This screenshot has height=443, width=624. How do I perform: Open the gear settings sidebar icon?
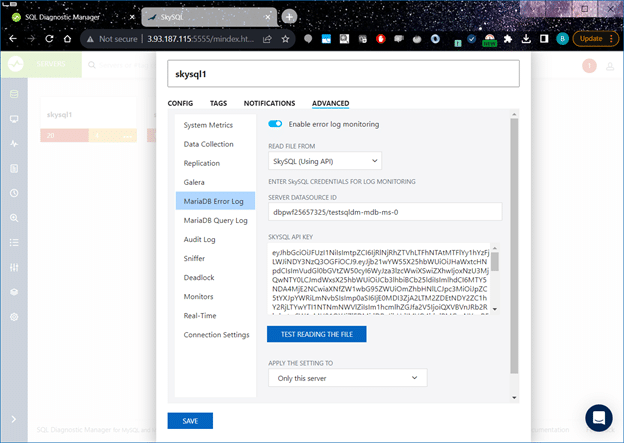(x=14, y=317)
